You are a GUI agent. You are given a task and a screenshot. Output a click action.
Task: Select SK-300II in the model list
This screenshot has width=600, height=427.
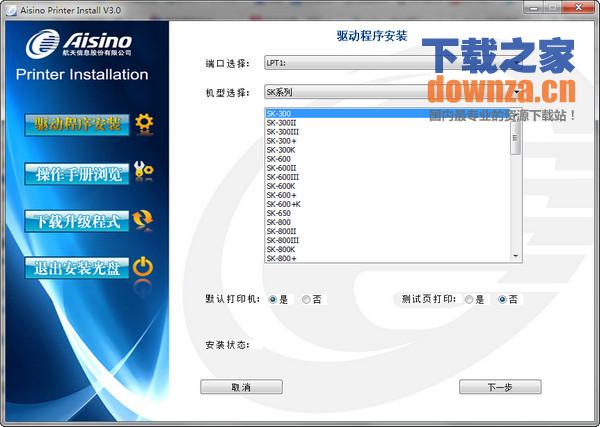click(x=388, y=123)
